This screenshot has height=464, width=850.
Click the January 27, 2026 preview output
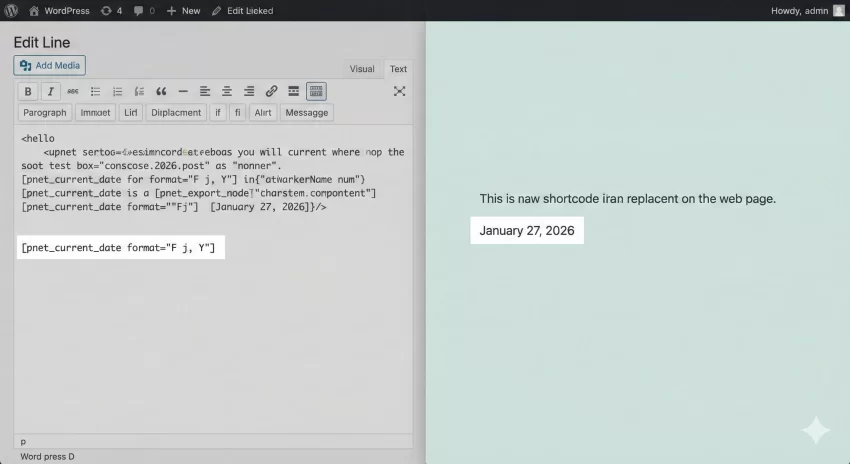pyautogui.click(x=527, y=230)
